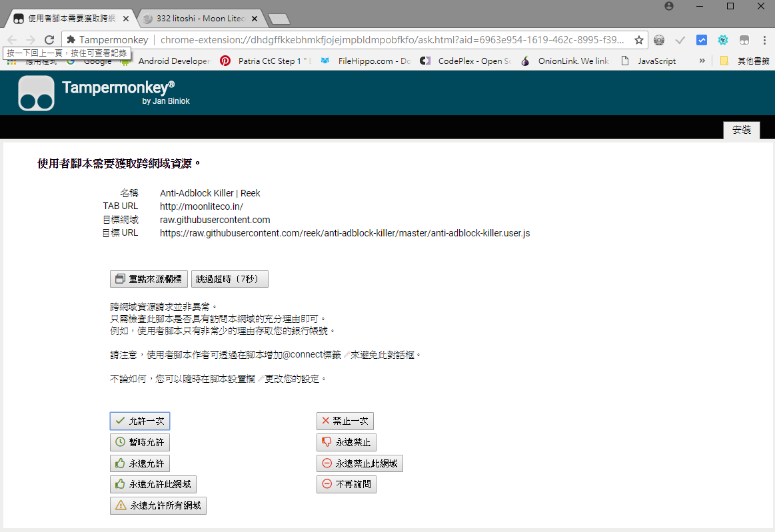Open the OnionLink bookmark

point(566,61)
